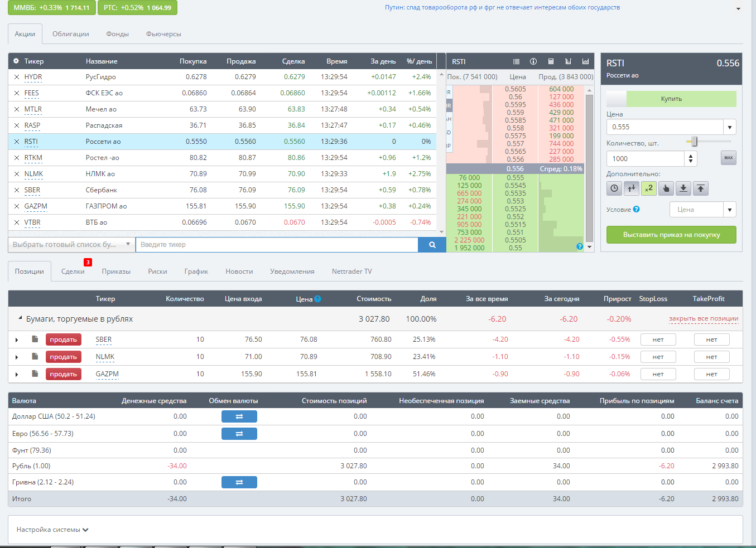
Task: Remove RSTI row with its X icon
Action: click(x=16, y=142)
